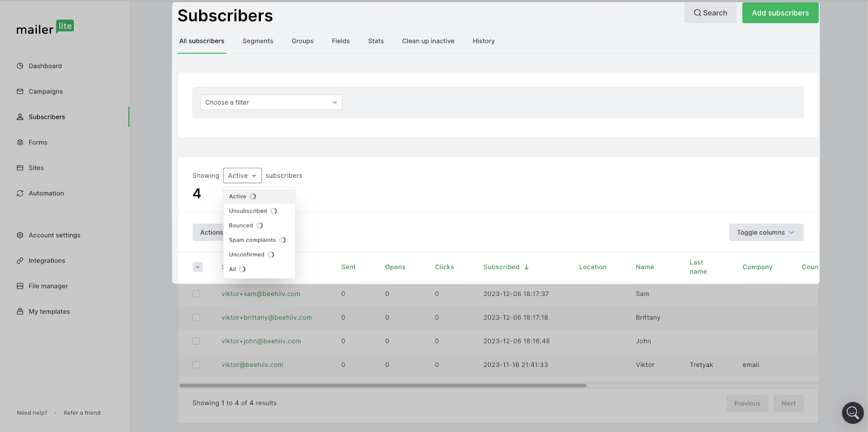Click the Campaigns envelope icon
This screenshot has height=432, width=868.
[x=20, y=92]
